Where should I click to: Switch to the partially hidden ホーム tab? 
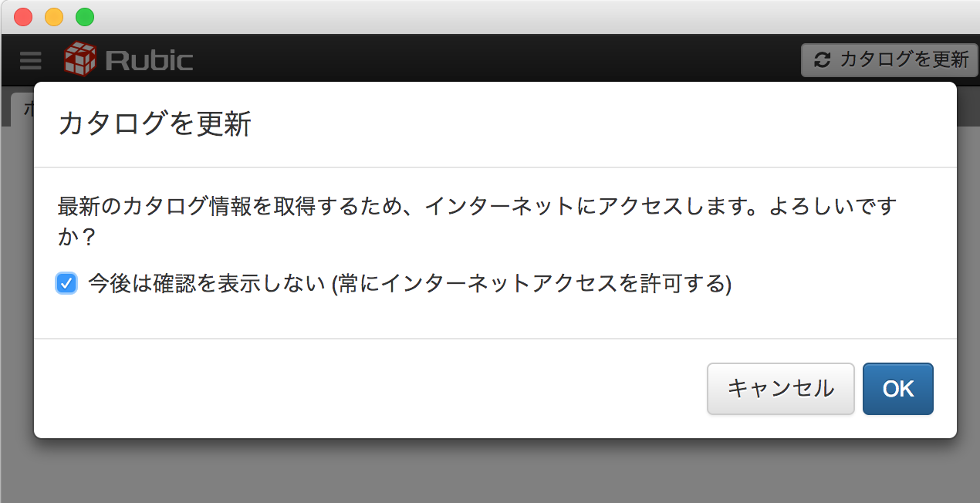(x=26, y=107)
